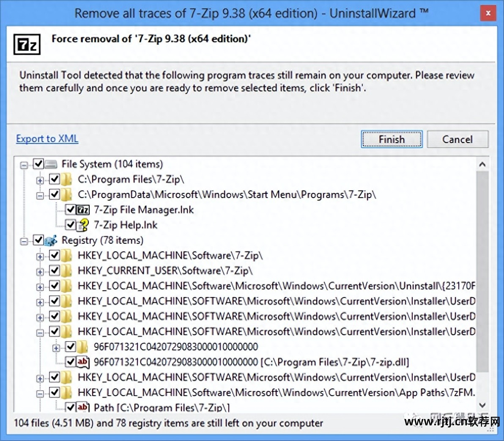This screenshot has width=504, height=441.
Task: Close the UninstallWizard window
Action: [488, 13]
